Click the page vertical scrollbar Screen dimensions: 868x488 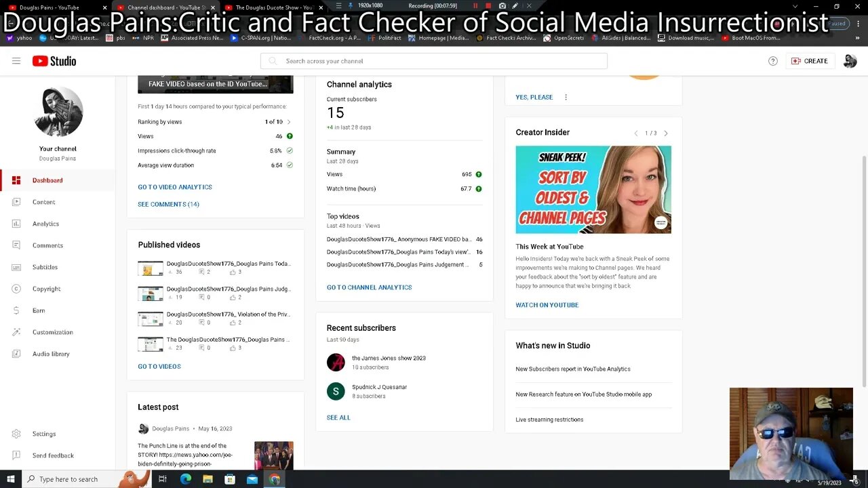tap(865, 271)
